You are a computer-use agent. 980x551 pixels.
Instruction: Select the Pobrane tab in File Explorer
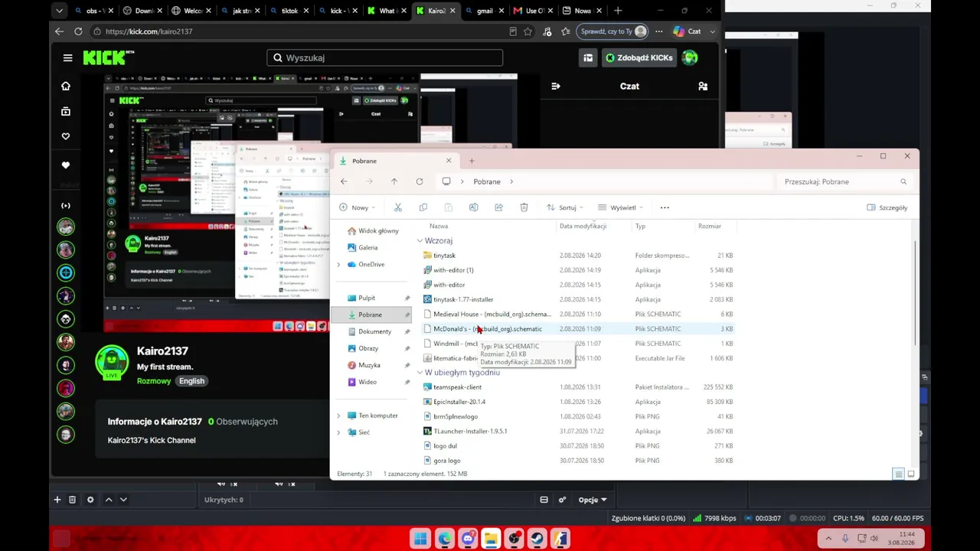point(395,161)
